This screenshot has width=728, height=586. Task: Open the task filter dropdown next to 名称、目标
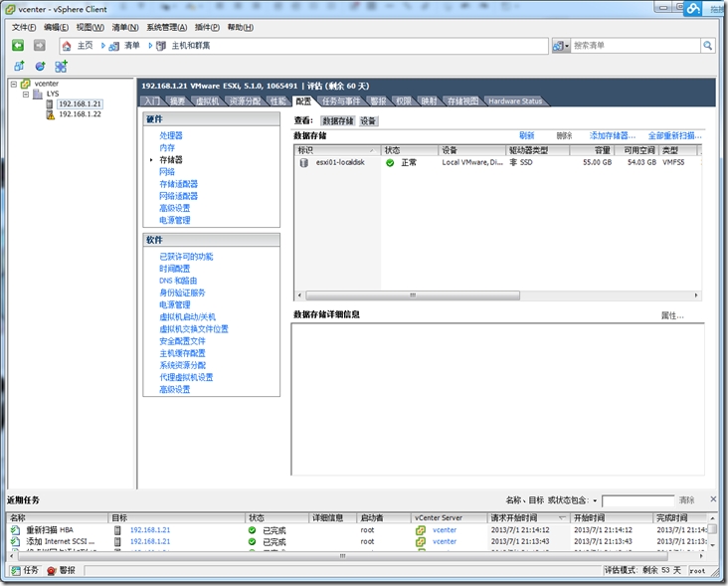[x=595, y=501]
